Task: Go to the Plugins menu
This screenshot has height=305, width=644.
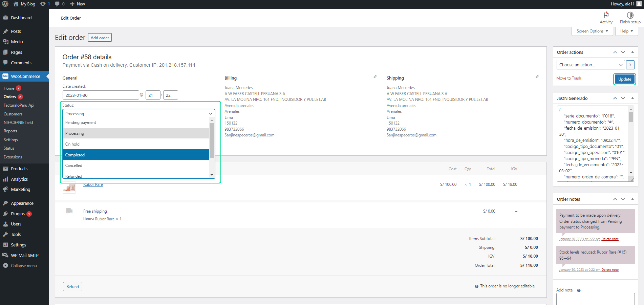Action: pos(18,214)
